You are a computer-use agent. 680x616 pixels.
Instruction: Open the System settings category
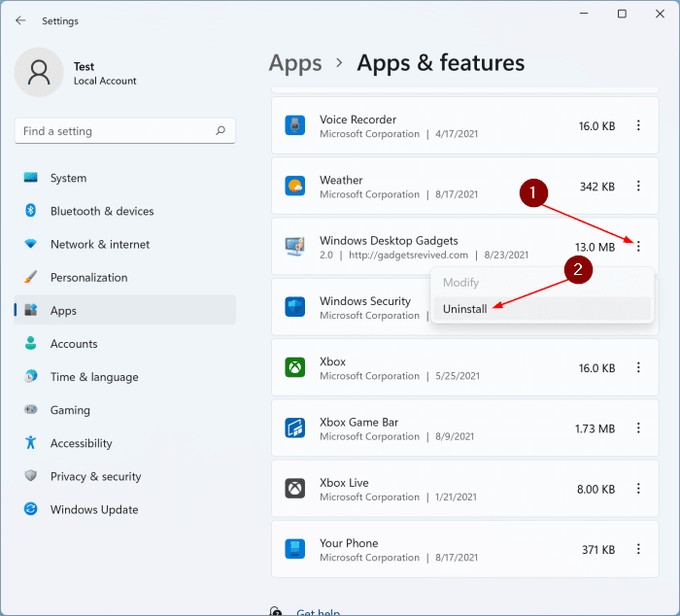[x=125, y=178]
